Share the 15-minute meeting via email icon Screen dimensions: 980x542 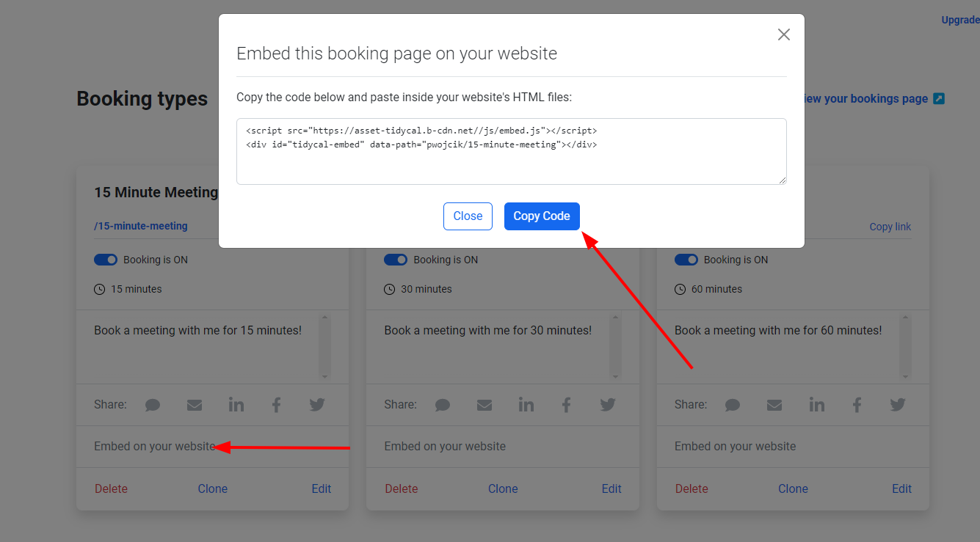[x=194, y=405]
